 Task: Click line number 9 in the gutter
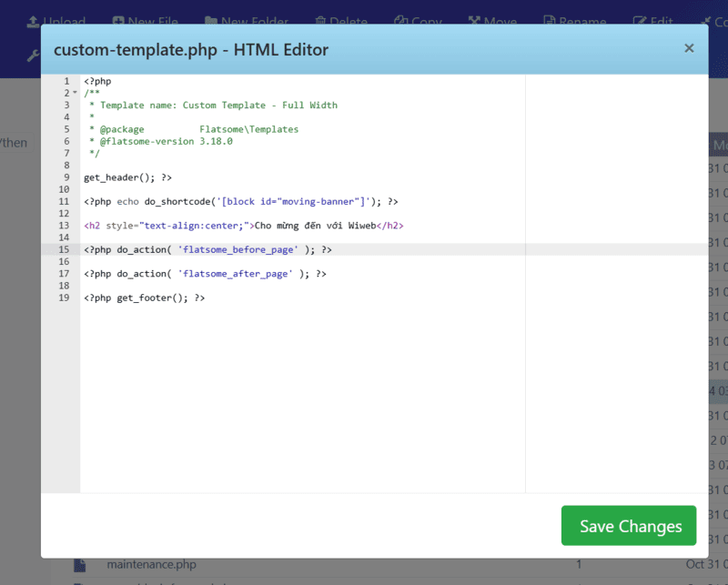[x=66, y=177]
